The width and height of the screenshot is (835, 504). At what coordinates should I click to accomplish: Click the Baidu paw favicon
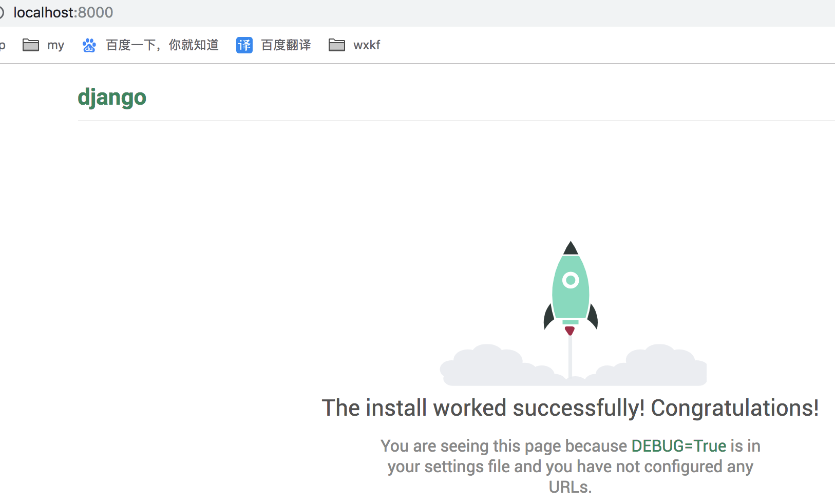[89, 45]
